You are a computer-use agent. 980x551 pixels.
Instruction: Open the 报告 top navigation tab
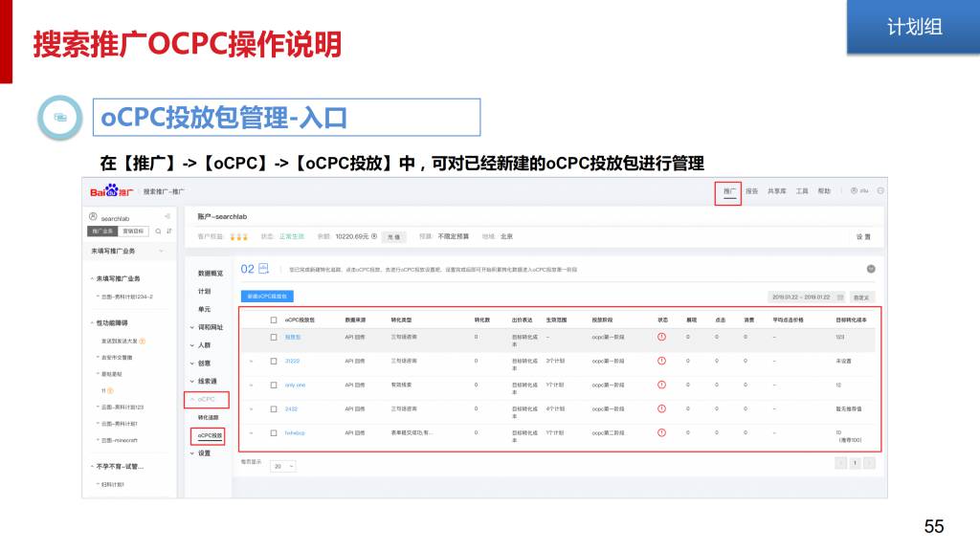pos(751,191)
